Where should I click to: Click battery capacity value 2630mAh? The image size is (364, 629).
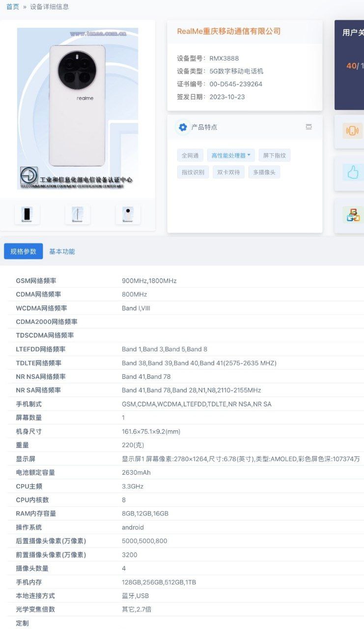[136, 473]
